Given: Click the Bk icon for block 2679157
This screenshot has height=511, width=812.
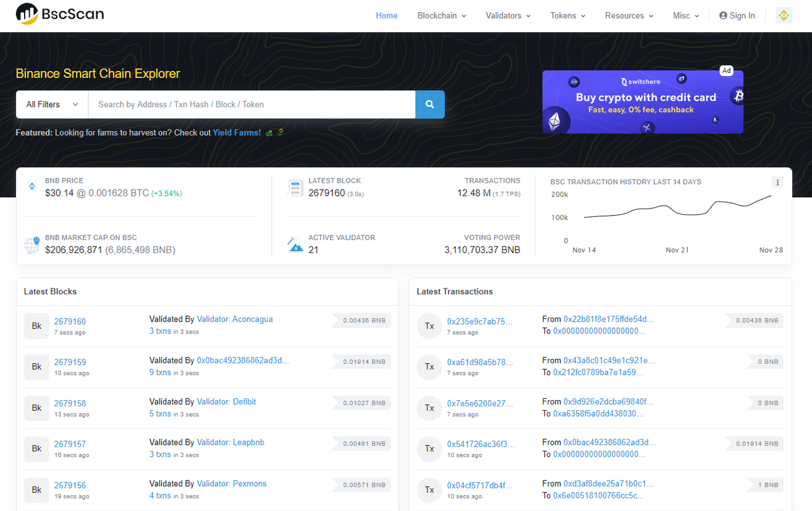Looking at the screenshot, I should [x=37, y=448].
